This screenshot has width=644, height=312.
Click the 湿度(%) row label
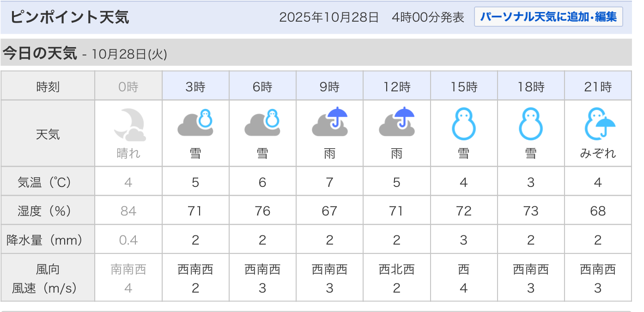(48, 211)
